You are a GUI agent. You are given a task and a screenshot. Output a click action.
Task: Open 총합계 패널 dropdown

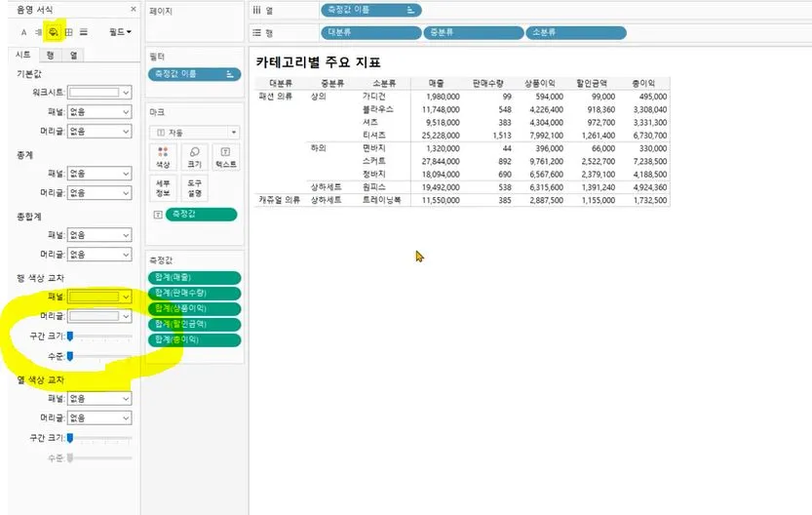click(x=99, y=235)
